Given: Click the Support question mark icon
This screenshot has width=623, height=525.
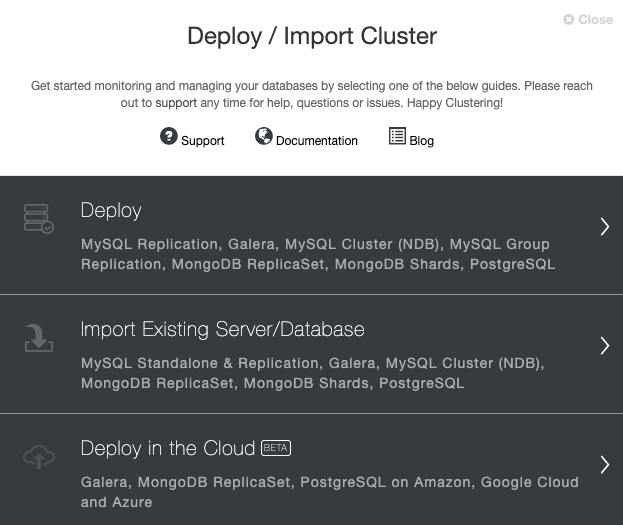Looking at the screenshot, I should [168, 136].
